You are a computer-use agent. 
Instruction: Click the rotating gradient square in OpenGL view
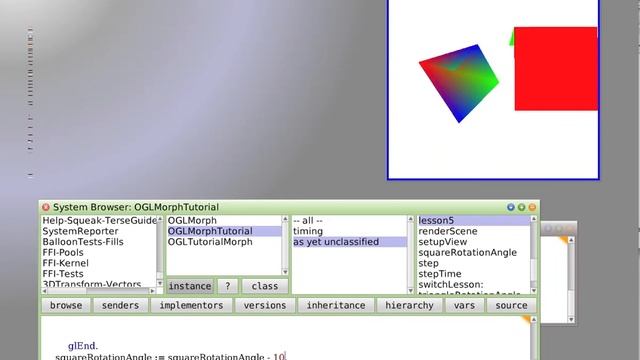(x=459, y=83)
